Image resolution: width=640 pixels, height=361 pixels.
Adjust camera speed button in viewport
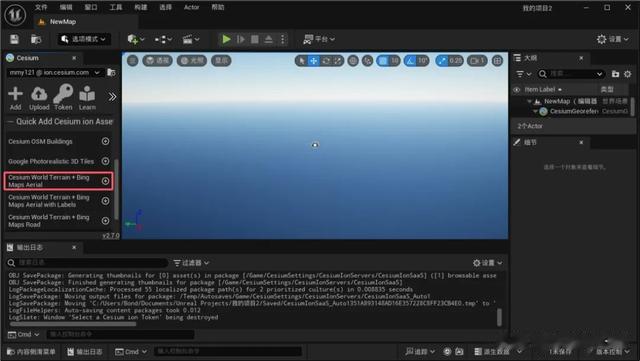[477, 61]
